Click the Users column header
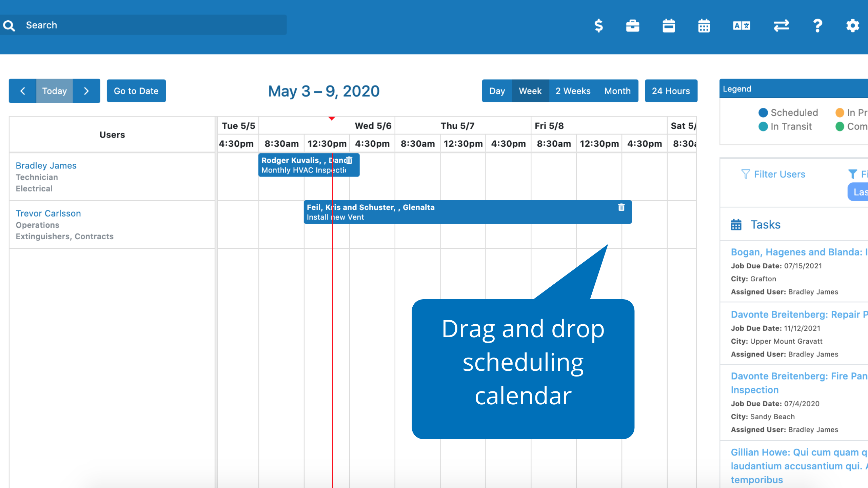 pos(112,135)
